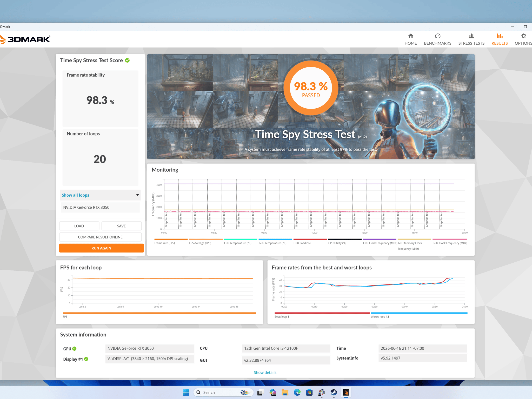Open Task View on taskbar

(x=260, y=393)
